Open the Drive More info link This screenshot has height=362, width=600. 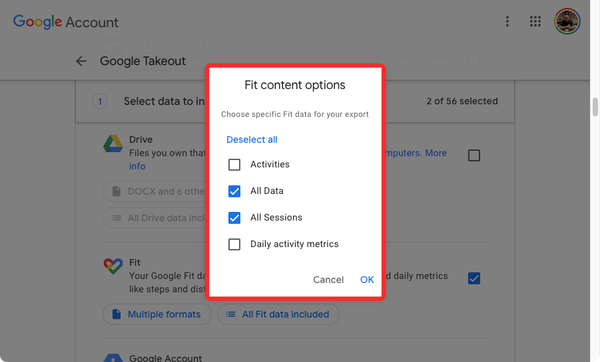click(436, 153)
